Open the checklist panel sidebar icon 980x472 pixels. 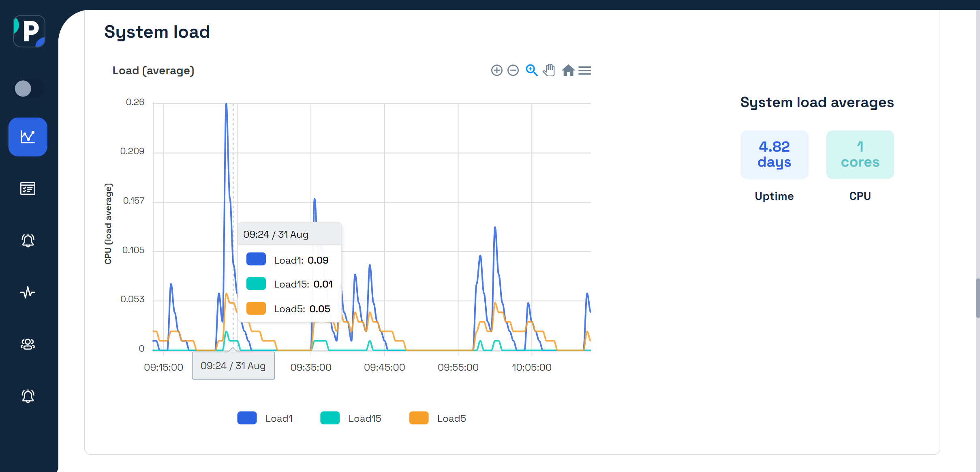pyautogui.click(x=28, y=189)
